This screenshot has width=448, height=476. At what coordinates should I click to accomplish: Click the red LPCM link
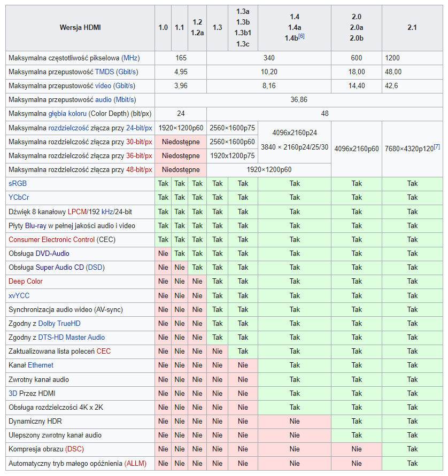tap(77, 212)
